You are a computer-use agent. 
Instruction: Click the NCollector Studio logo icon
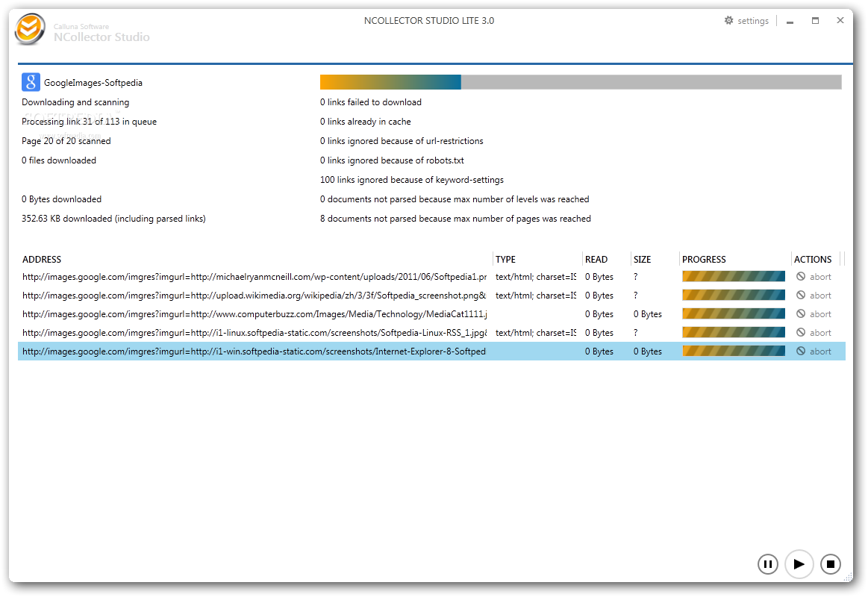pyautogui.click(x=30, y=29)
